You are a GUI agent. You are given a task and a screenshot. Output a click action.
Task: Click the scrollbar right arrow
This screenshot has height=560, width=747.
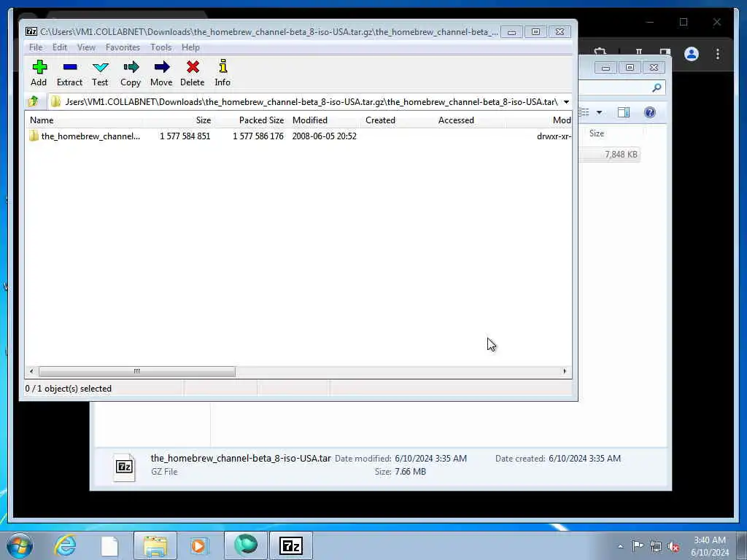coord(565,371)
